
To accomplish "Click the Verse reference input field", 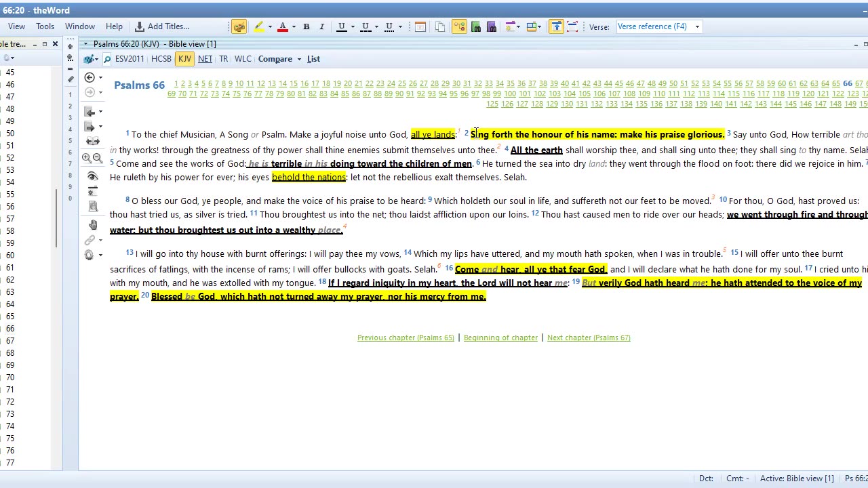I will point(654,26).
